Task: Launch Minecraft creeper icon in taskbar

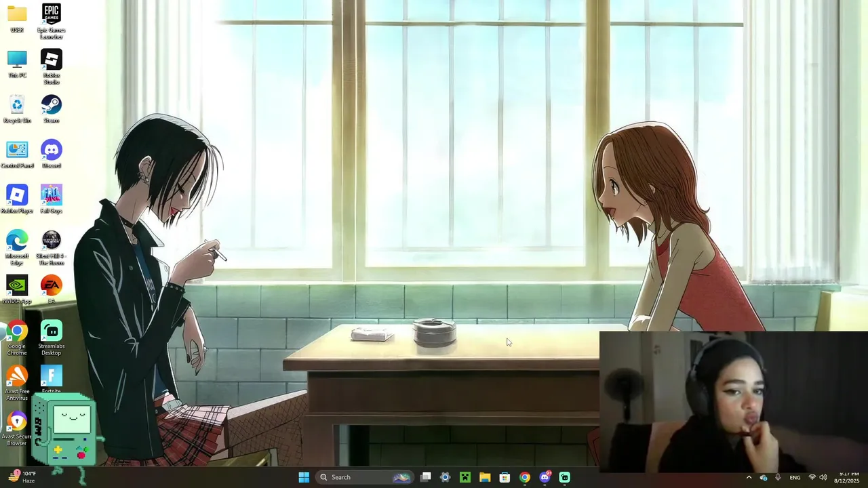Action: 465,477
